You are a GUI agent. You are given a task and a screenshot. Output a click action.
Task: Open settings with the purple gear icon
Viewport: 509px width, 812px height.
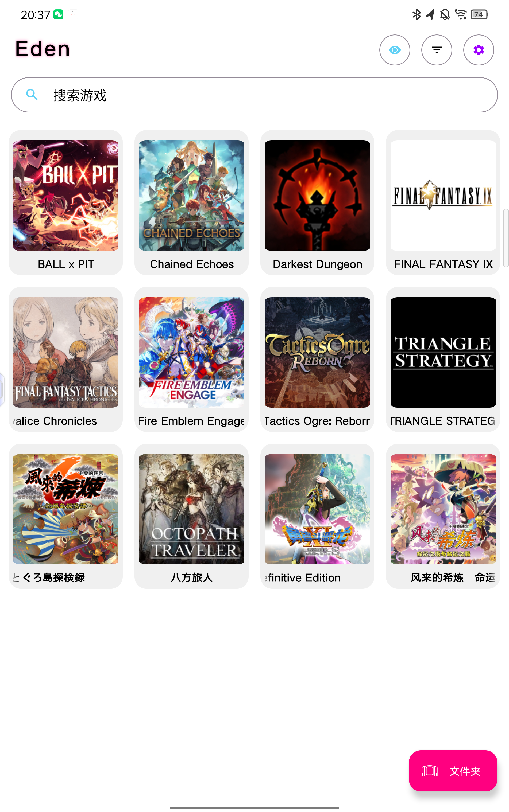tap(478, 50)
